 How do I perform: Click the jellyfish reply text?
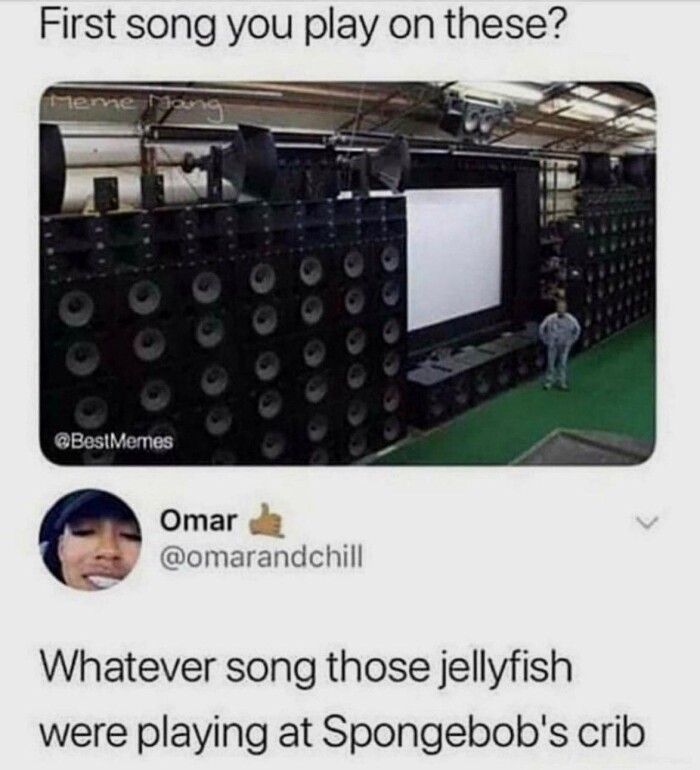click(342, 700)
